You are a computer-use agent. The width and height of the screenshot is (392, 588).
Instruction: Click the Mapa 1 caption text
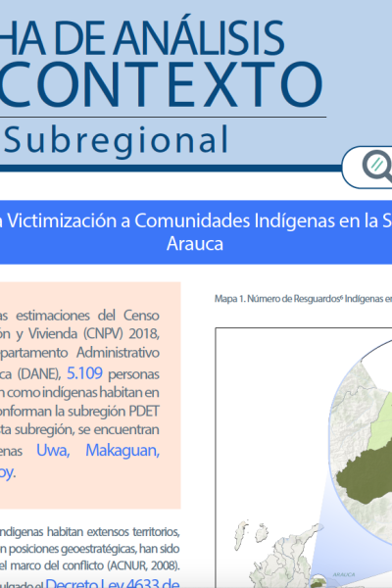pyautogui.click(x=303, y=299)
